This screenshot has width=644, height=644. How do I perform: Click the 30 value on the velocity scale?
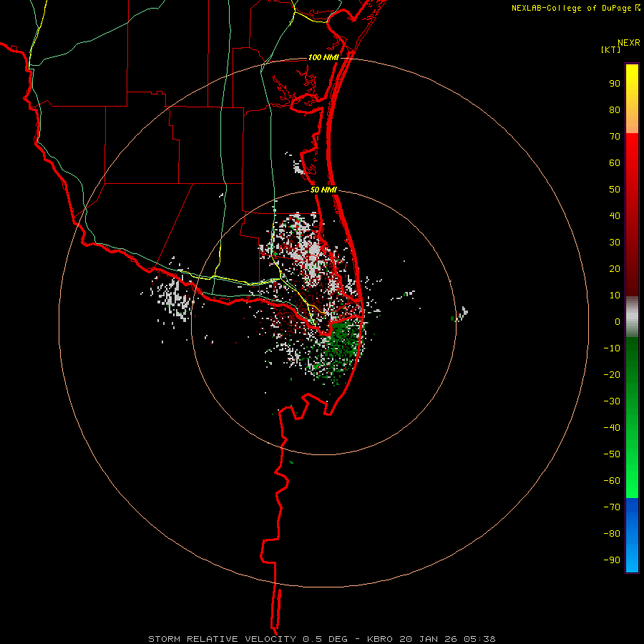coord(615,243)
